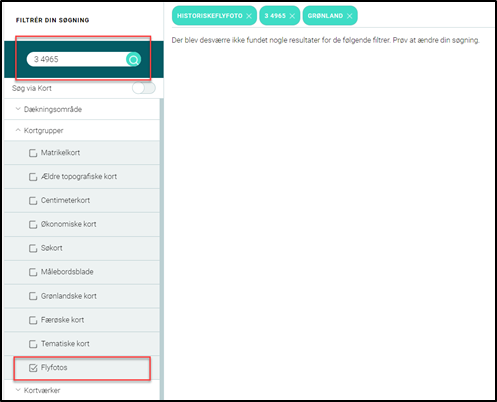This screenshot has height=402, width=497.
Task: Click the search magnifier icon button
Action: tap(134, 60)
